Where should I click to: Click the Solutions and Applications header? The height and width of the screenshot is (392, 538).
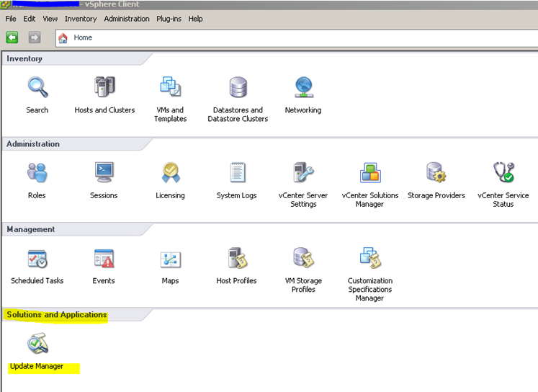click(x=57, y=314)
